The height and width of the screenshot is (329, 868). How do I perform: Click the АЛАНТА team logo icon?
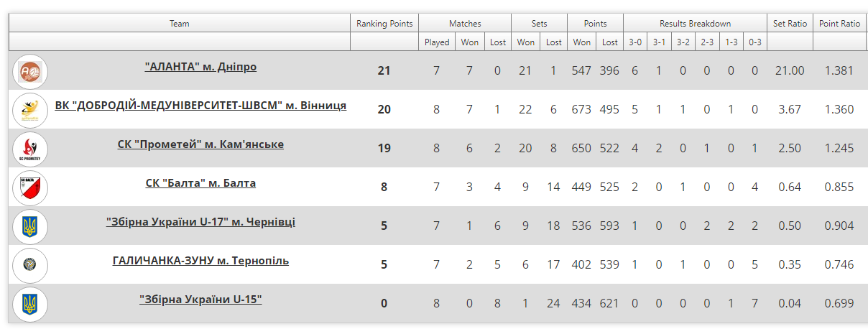point(30,72)
